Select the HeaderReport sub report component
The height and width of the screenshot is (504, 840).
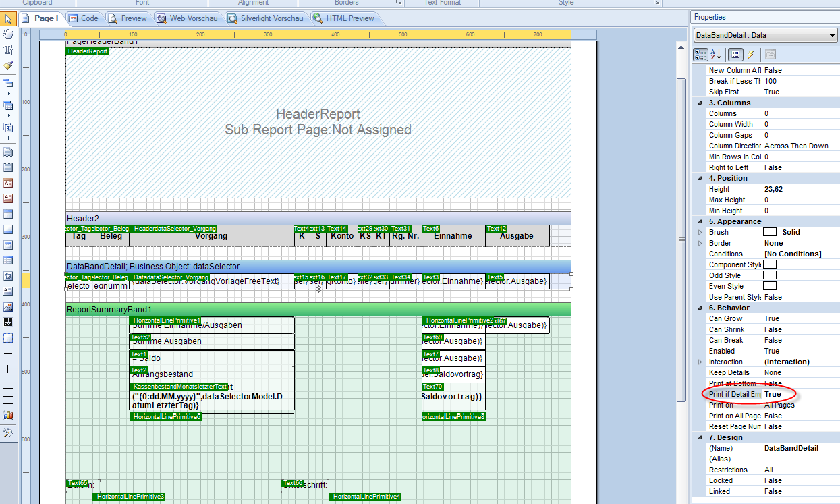tap(318, 122)
